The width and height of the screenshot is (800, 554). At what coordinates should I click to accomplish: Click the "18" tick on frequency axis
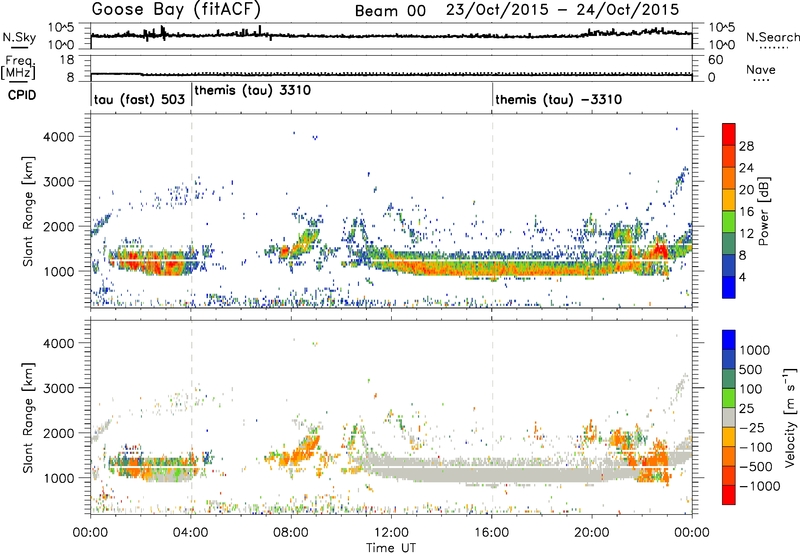[66, 60]
